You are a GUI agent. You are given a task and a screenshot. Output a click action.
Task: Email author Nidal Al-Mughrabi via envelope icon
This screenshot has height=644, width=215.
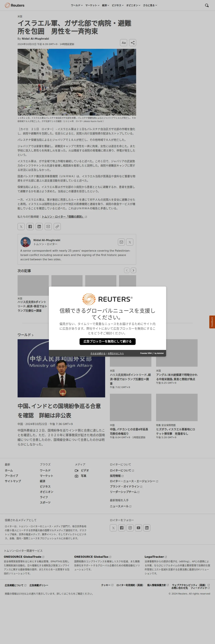121,242
